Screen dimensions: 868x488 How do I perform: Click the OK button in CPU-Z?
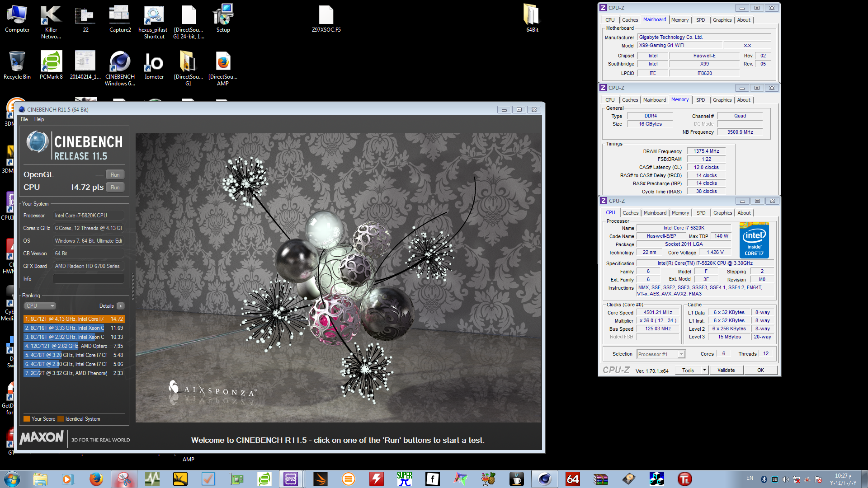coord(760,370)
